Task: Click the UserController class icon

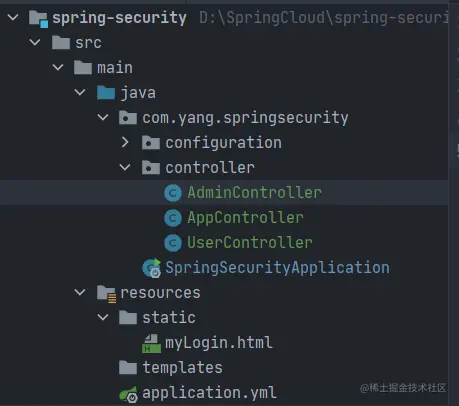Action: pos(173,243)
